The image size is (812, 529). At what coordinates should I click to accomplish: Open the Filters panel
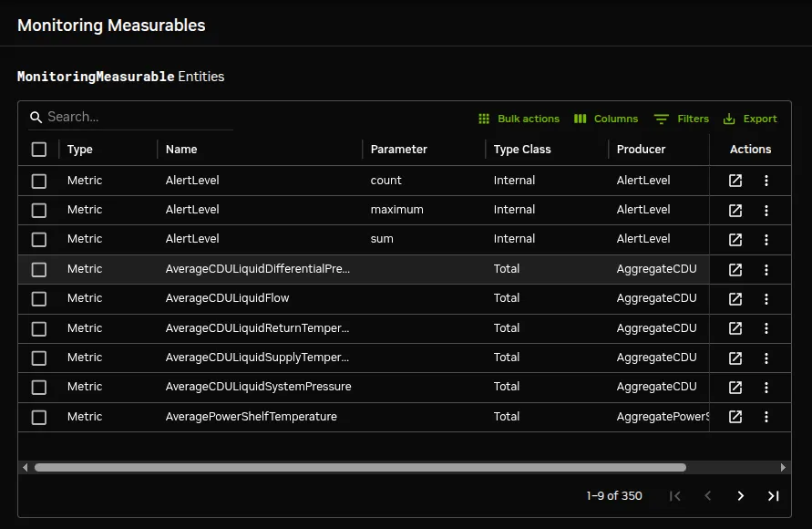tap(682, 119)
